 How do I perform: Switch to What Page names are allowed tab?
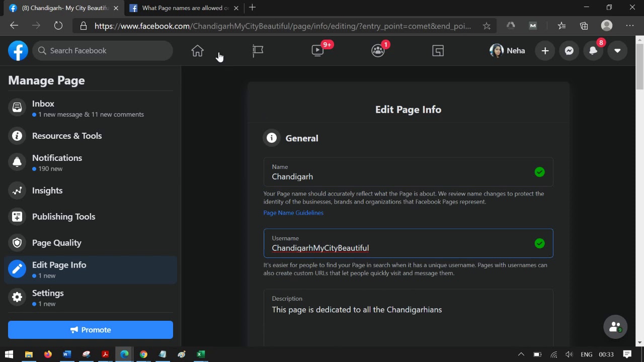pyautogui.click(x=185, y=8)
